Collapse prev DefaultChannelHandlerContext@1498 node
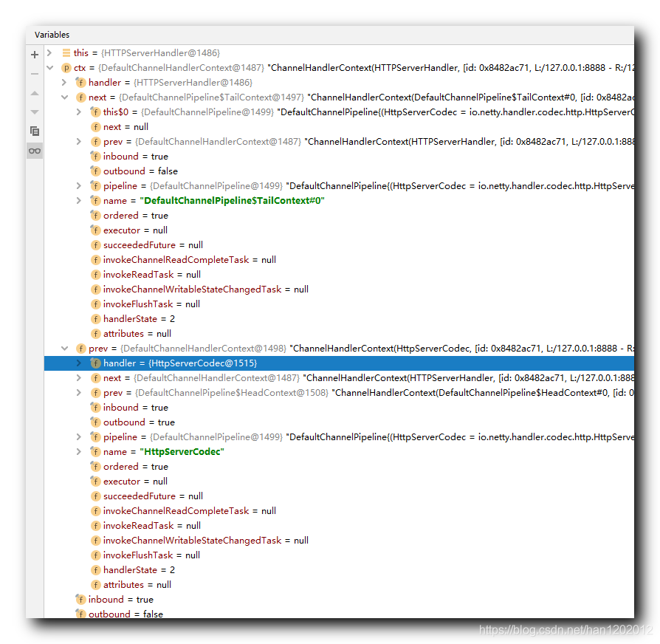Image resolution: width=660 pixels, height=644 pixels. point(64,349)
